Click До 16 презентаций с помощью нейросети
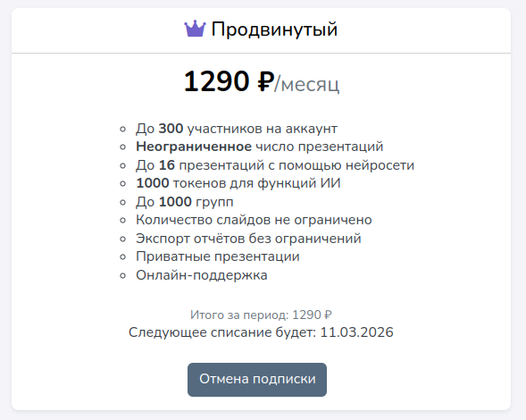Viewport: 526px width, 420px height. point(275,165)
